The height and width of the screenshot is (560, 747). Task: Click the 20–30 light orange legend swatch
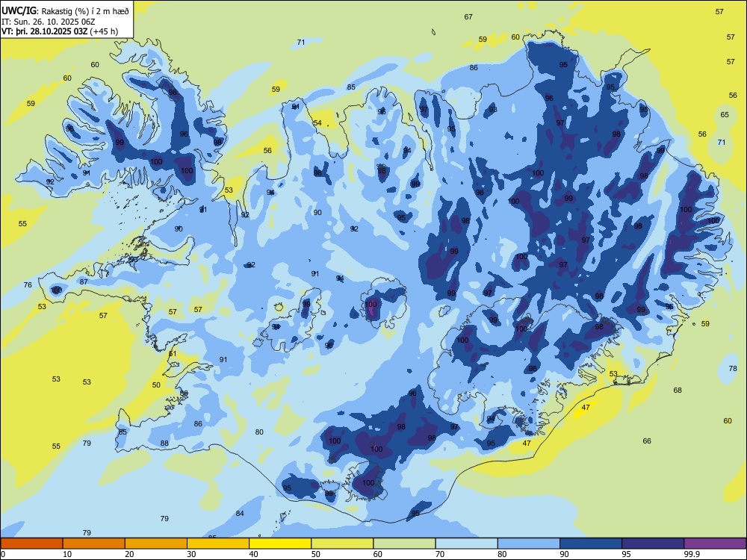(x=156, y=544)
